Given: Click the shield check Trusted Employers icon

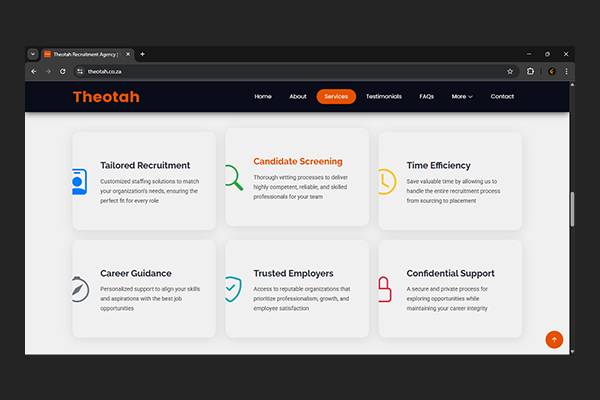Looking at the screenshot, I should (x=233, y=289).
